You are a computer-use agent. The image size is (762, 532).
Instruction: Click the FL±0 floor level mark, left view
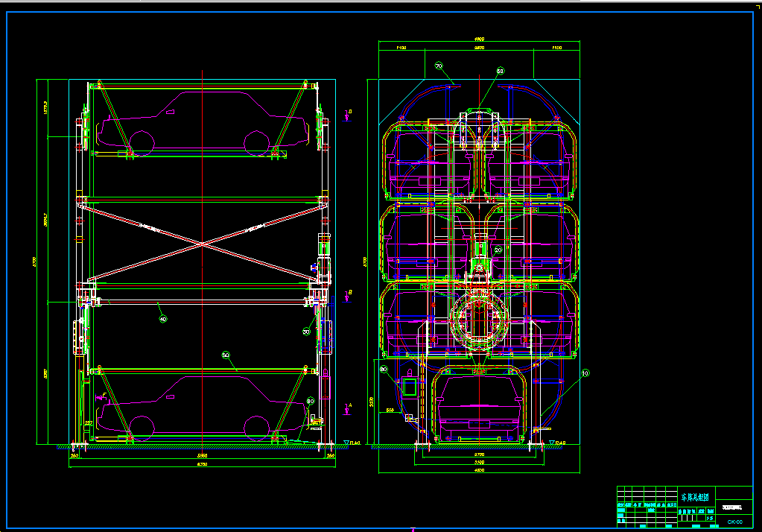352,443
